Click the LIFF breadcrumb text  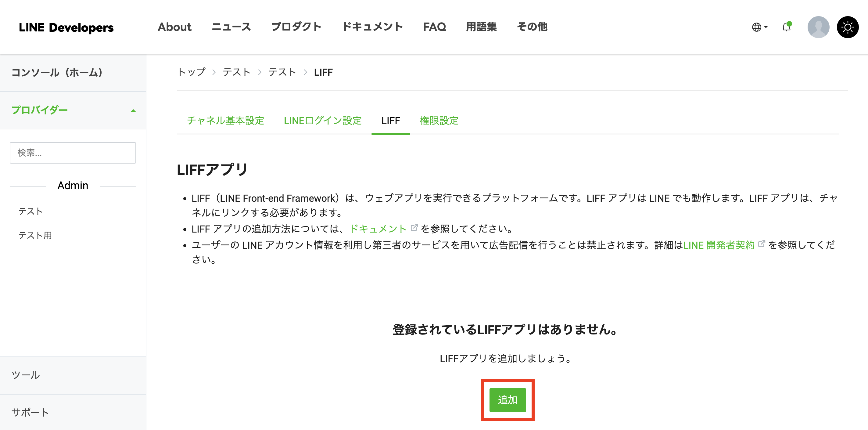click(x=323, y=72)
